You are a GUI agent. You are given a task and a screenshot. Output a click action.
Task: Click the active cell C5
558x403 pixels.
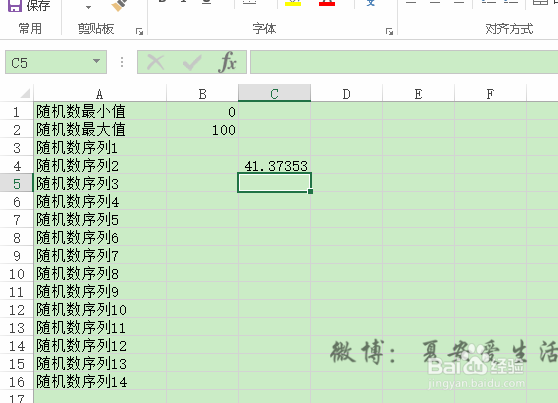point(274,183)
